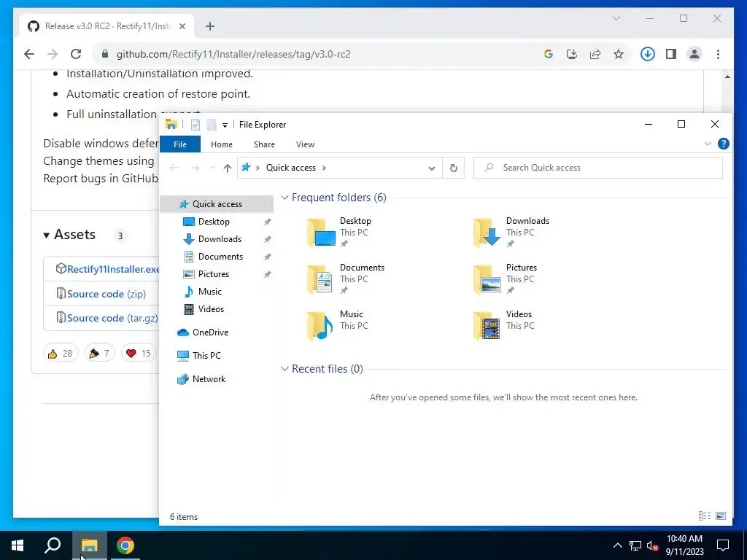Open the File ribbon tab
The height and width of the screenshot is (560, 747).
pyautogui.click(x=180, y=144)
